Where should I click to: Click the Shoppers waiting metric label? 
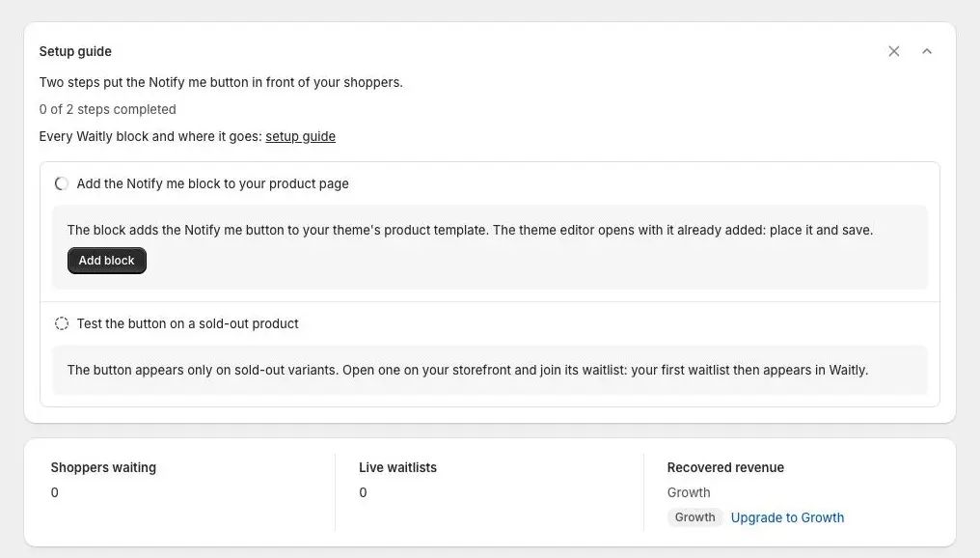[103, 467]
